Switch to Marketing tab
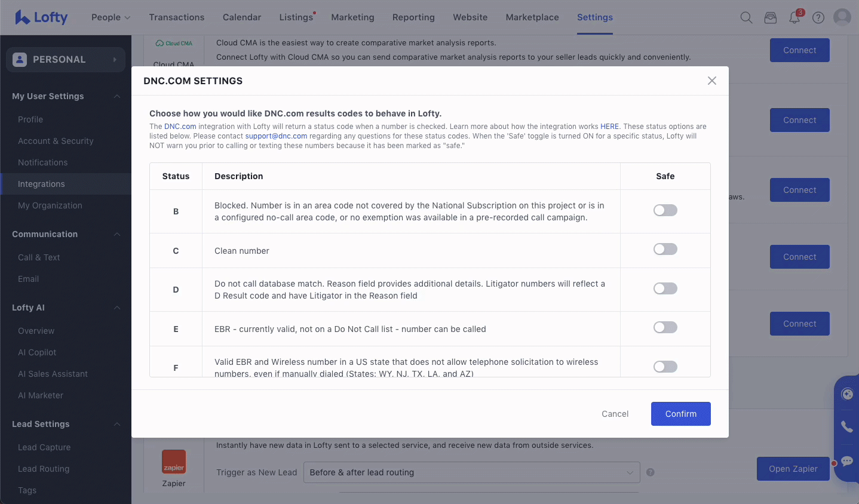This screenshot has height=504, width=859. (x=352, y=17)
